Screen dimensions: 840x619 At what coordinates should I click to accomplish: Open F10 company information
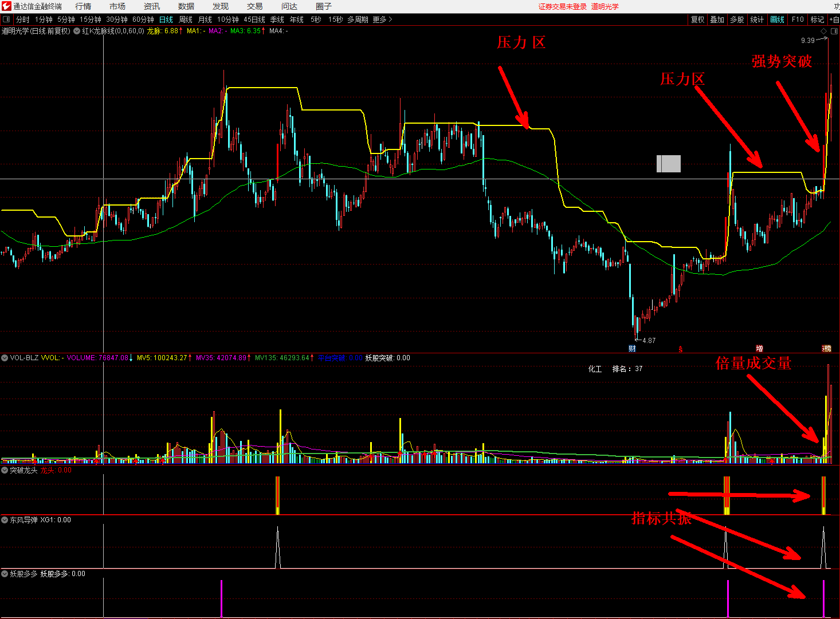(x=798, y=19)
